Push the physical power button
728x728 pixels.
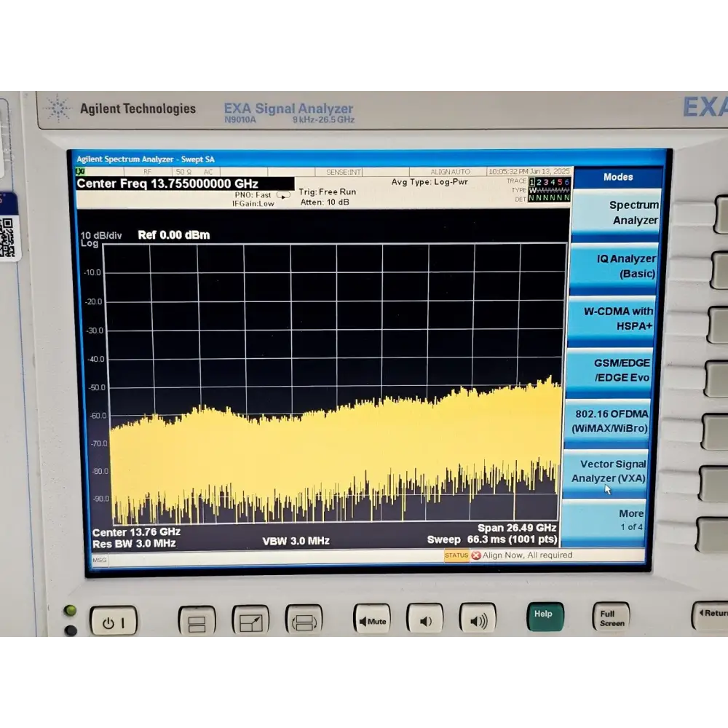click(114, 622)
